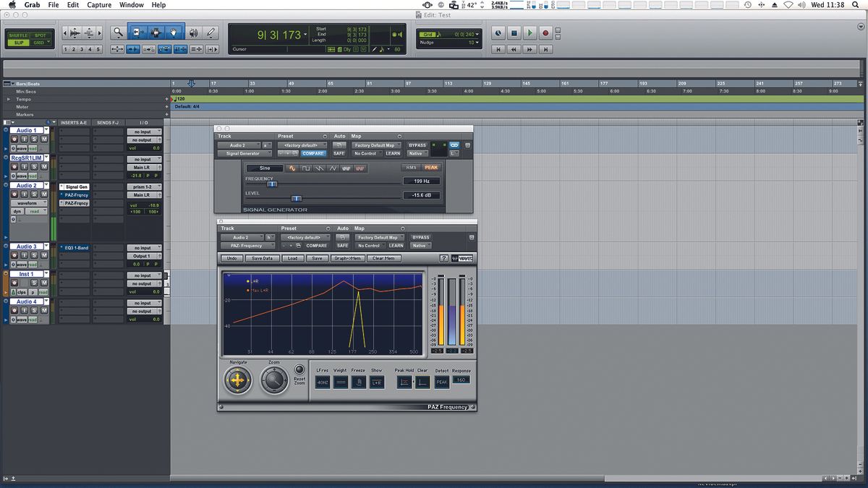Open the question mark help icon on PAZ Frequency
Image resolution: width=868 pixels, height=488 pixels.
coord(444,258)
